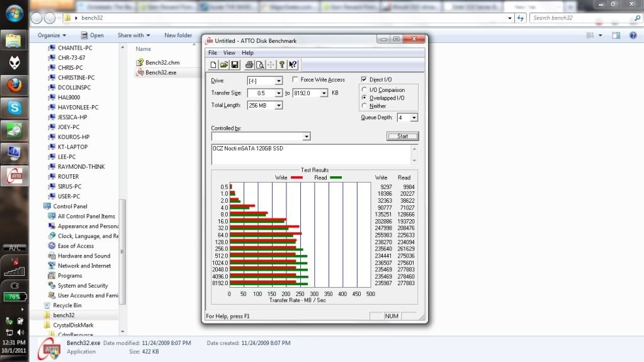This screenshot has width=644, height=362.
Task: Select HAL9000 computer in network tree
Action: tap(69, 98)
